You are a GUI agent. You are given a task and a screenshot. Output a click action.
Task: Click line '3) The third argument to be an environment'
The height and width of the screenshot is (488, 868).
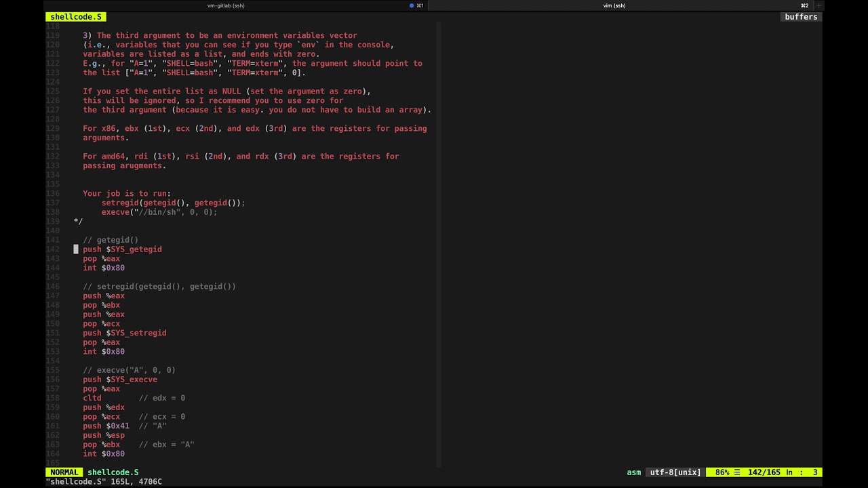point(220,35)
